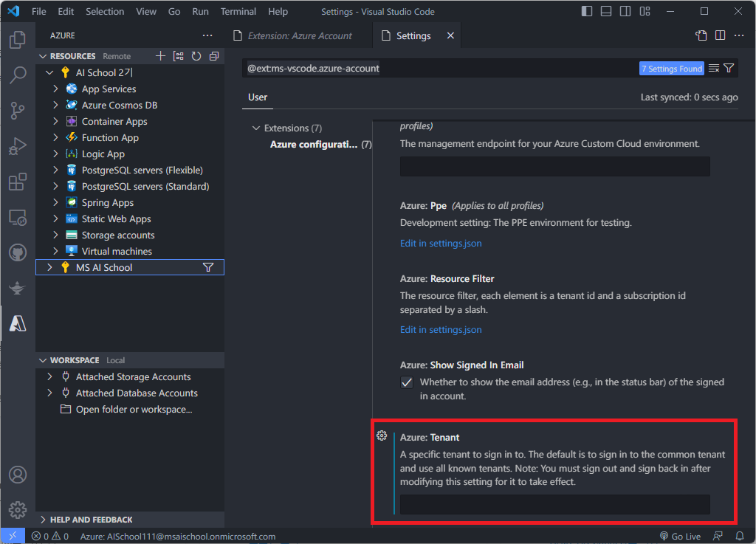The width and height of the screenshot is (756, 544).
Task: Click the custom cloud management endpoint field
Action: pyautogui.click(x=554, y=166)
